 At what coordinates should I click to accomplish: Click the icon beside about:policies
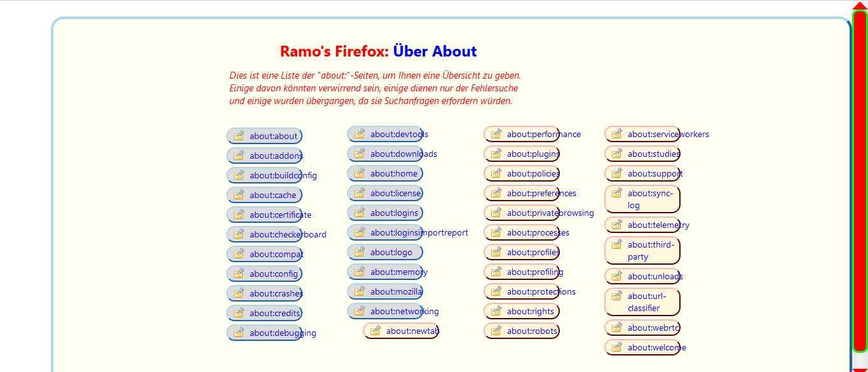point(496,173)
